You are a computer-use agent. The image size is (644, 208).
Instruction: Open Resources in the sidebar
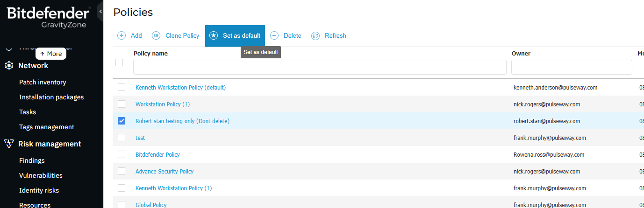tap(35, 205)
